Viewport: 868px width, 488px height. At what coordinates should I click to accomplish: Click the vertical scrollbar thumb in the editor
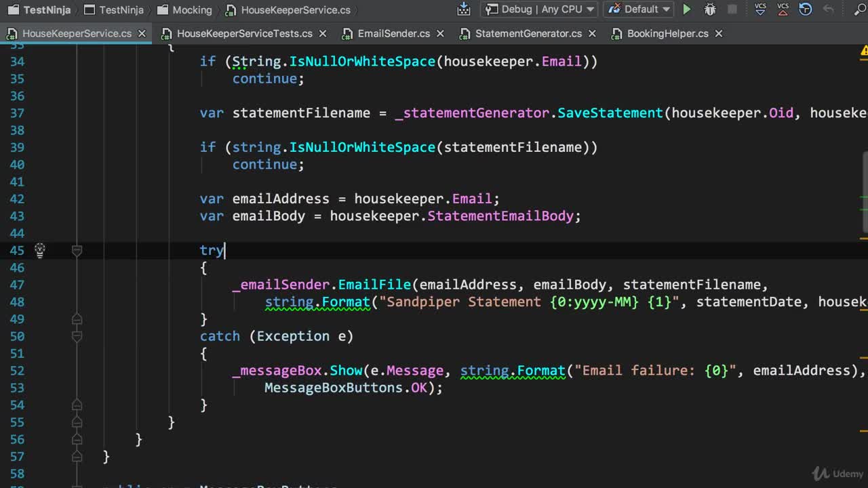pos(865,192)
